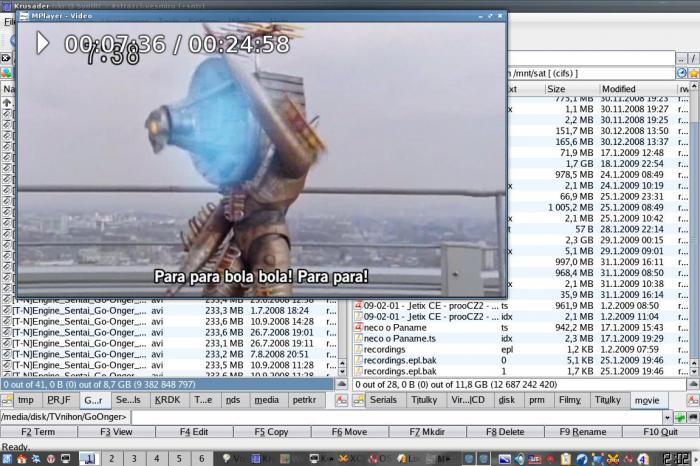Select avi file dated 1.7.2008 18:24

170,311
